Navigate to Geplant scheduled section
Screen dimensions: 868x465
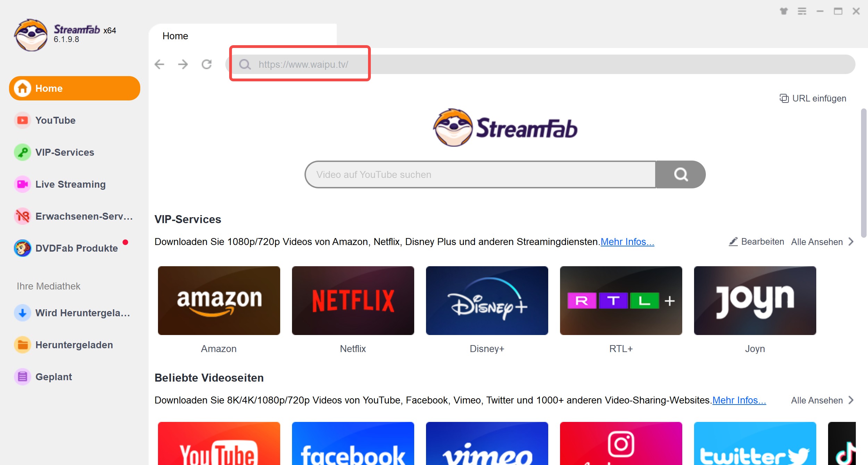(x=54, y=376)
